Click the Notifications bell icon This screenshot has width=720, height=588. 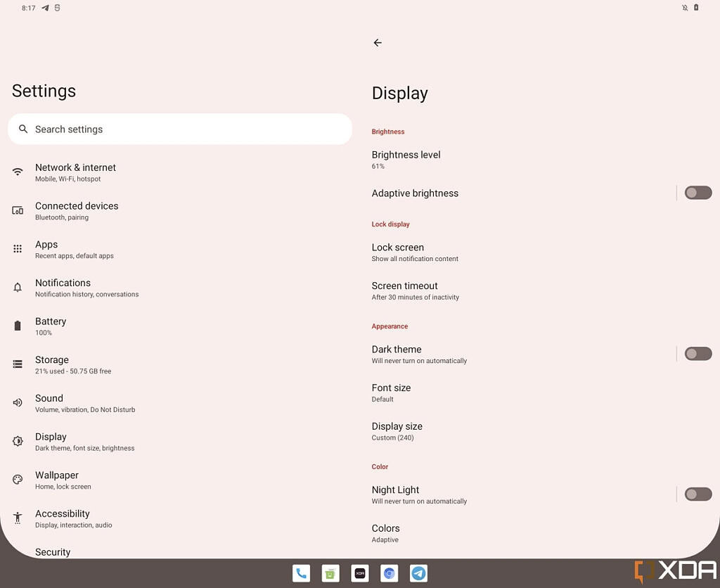18,288
